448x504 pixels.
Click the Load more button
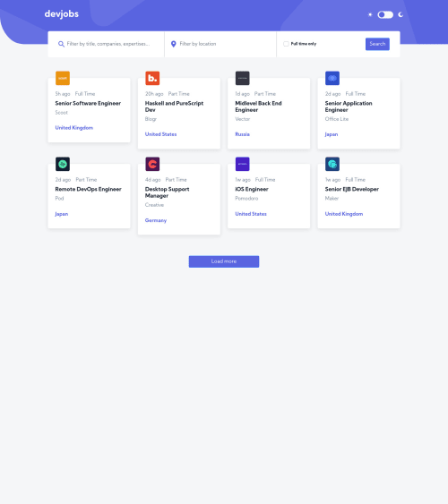[224, 261]
